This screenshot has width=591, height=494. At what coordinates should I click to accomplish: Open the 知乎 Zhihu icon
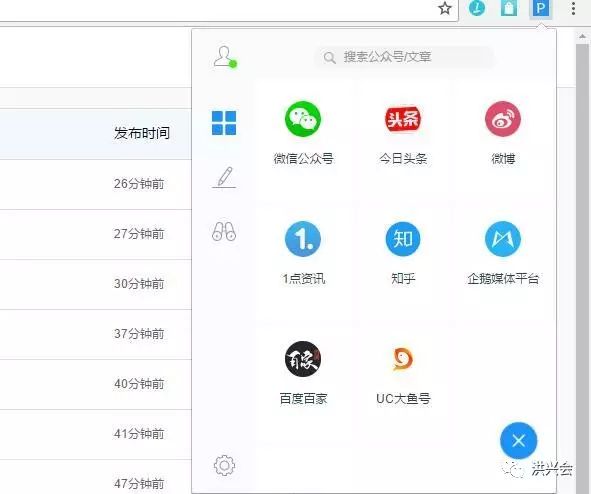403,239
